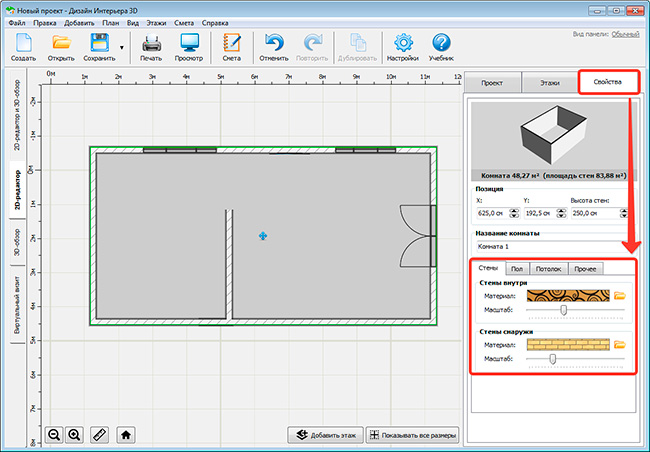Undo last action with Отменить
The image size is (650, 452).
pyautogui.click(x=274, y=47)
